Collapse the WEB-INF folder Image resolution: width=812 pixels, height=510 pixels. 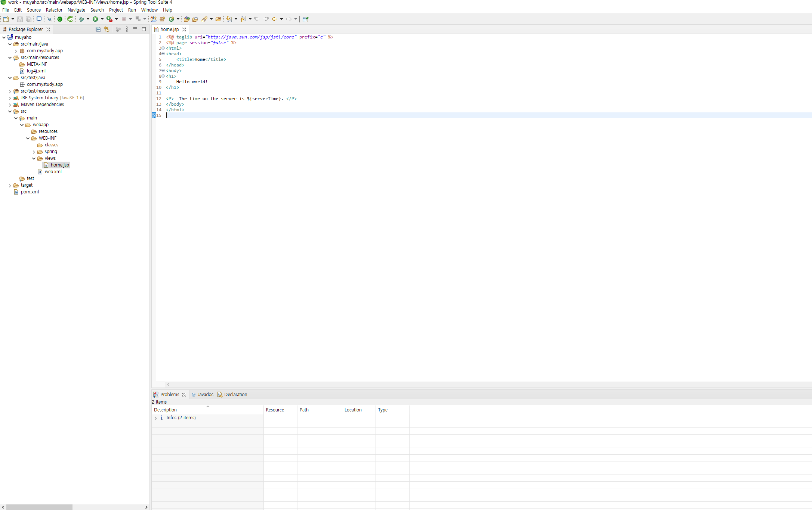28,139
